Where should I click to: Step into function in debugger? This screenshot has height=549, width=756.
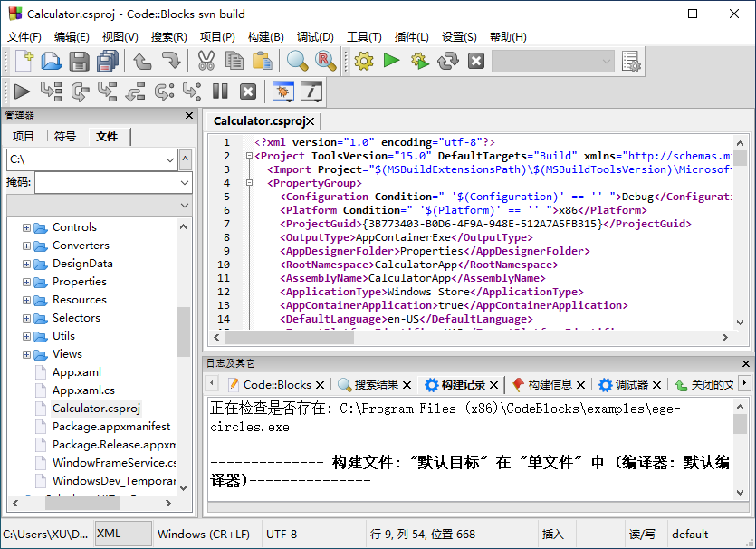pos(107,91)
